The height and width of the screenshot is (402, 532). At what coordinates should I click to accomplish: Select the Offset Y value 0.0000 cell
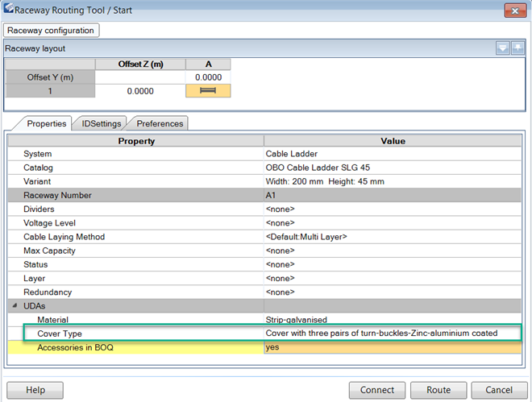(208, 77)
